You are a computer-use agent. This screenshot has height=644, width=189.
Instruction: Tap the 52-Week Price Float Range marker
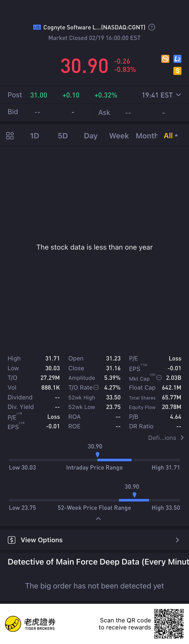[x=135, y=495]
